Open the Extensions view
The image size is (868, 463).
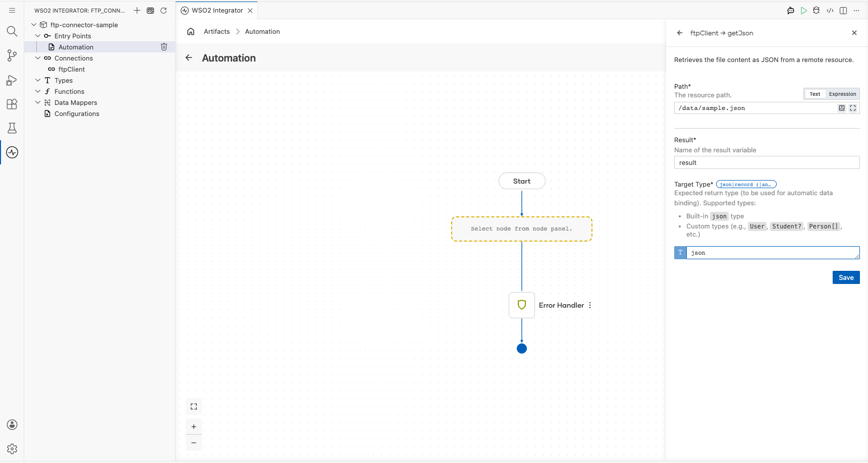tap(12, 104)
